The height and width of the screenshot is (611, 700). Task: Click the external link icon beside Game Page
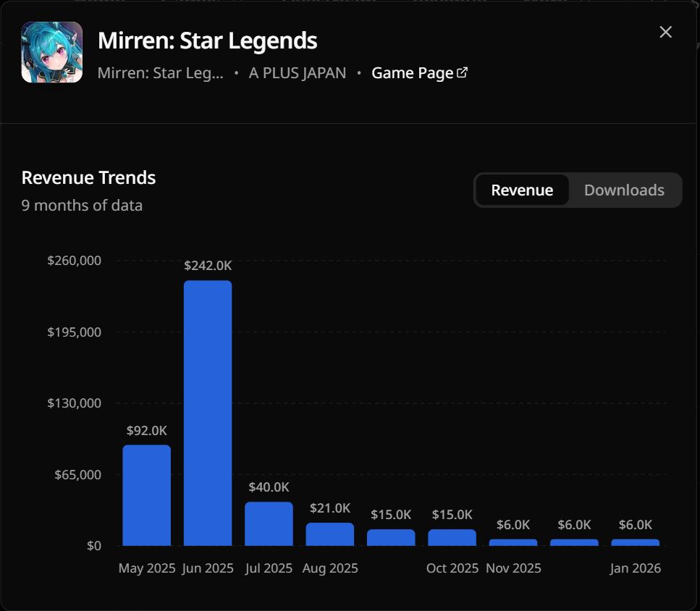(462, 72)
